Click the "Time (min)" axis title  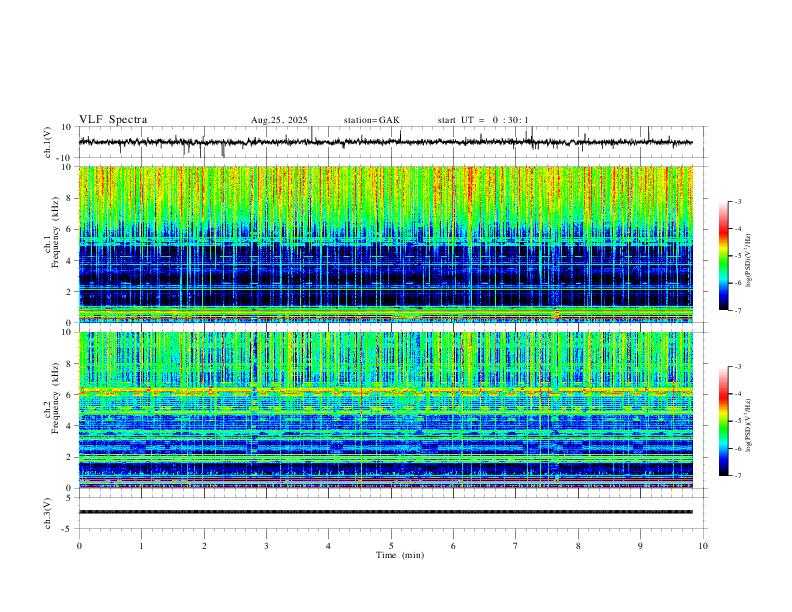click(400, 555)
